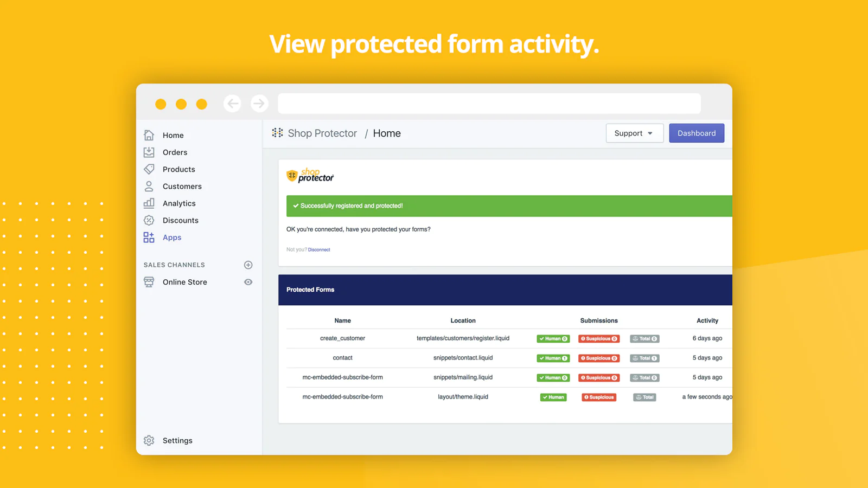The image size is (868, 488).
Task: Click Total badge in contact row
Action: pos(644,358)
